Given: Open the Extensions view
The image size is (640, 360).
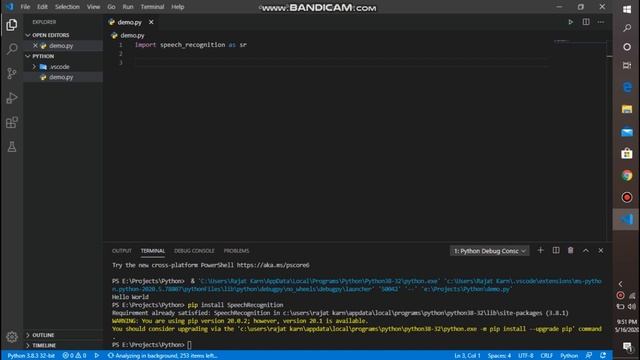Looking at the screenshot, I should click(x=11, y=122).
